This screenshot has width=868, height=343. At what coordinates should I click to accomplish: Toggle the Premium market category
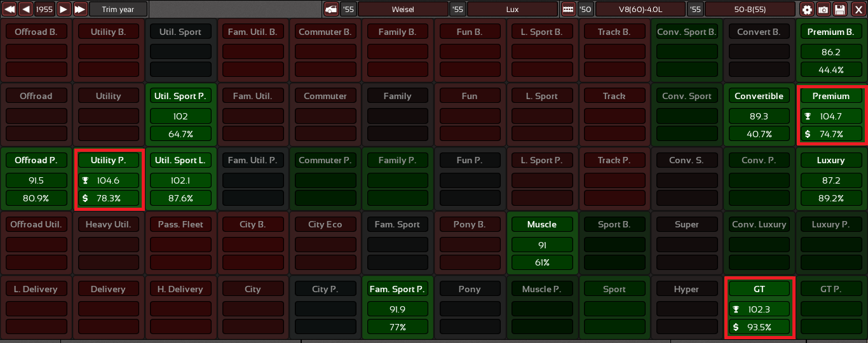[x=831, y=96]
